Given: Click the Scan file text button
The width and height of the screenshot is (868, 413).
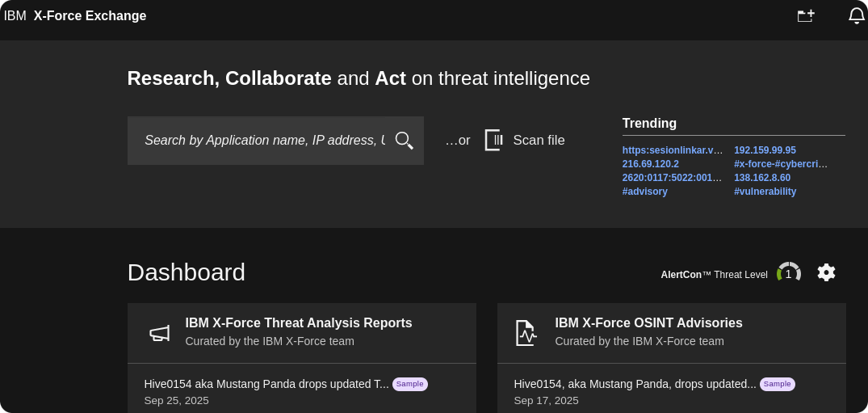Looking at the screenshot, I should click(539, 141).
